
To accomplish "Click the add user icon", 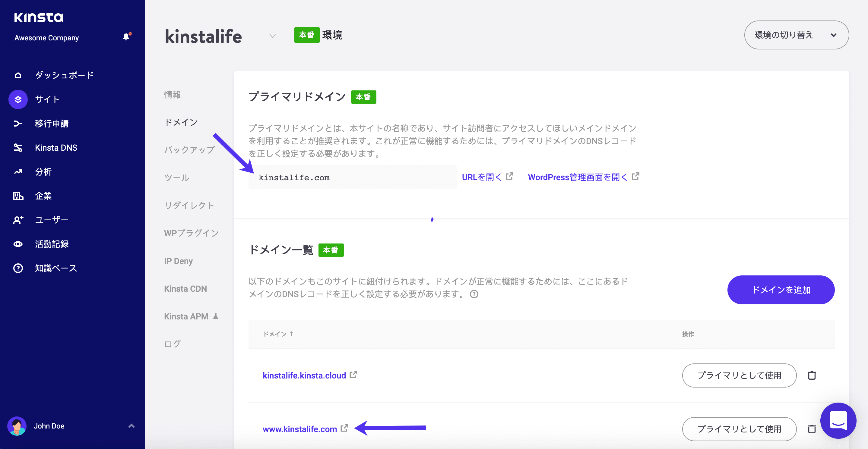I will click(18, 220).
